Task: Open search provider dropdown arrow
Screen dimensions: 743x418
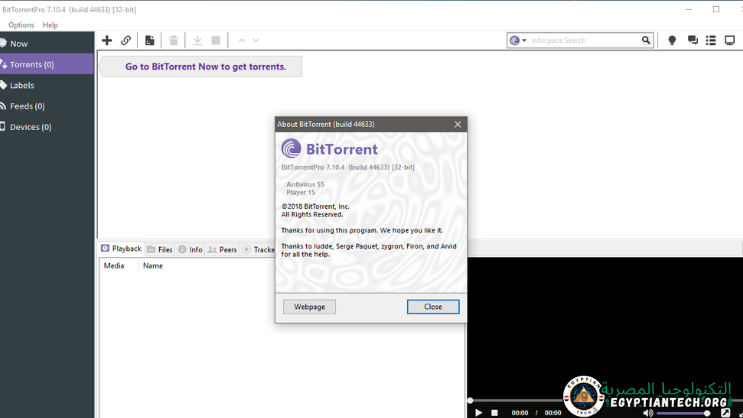Action: click(x=524, y=41)
